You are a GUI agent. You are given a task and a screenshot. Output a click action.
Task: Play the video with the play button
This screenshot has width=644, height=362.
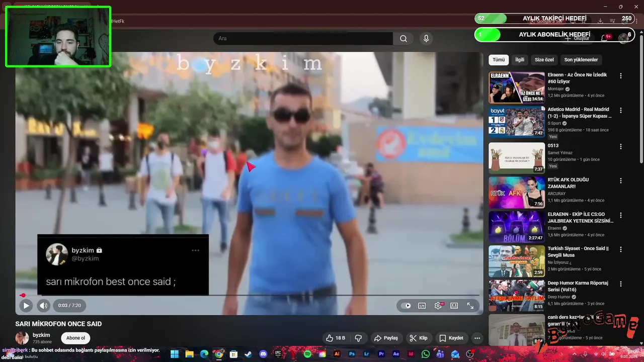[x=26, y=305]
